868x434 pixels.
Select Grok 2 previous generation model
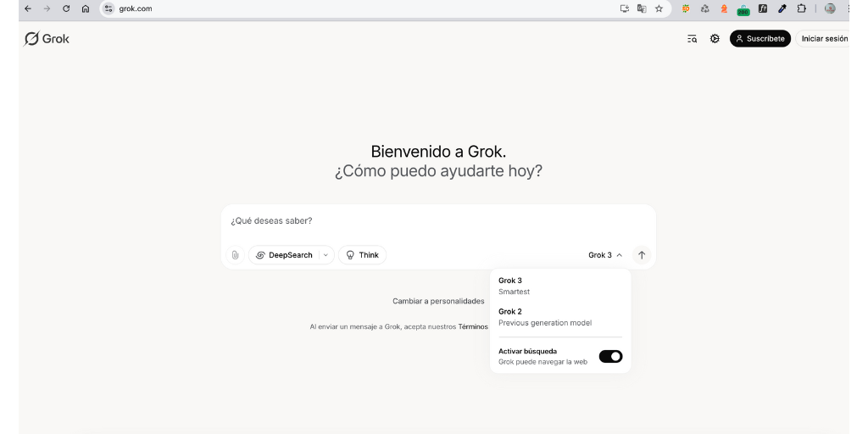[x=560, y=317]
